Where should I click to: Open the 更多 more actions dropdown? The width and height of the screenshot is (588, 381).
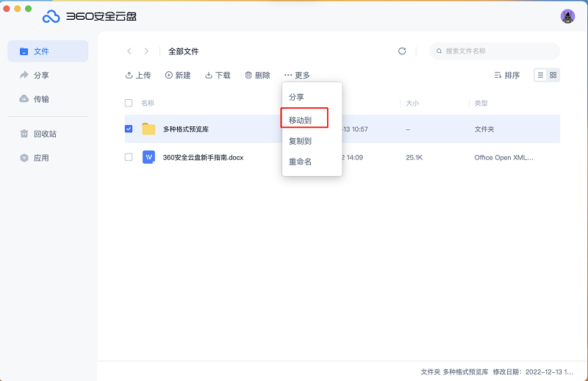[x=297, y=76]
